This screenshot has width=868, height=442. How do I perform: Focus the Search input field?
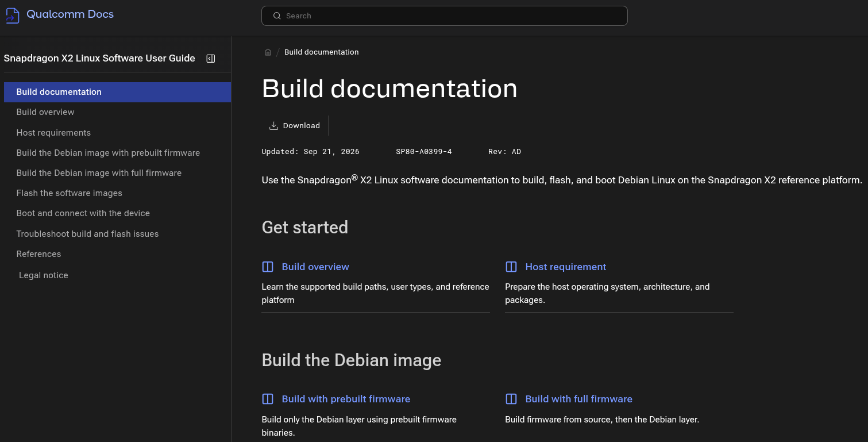(x=444, y=16)
